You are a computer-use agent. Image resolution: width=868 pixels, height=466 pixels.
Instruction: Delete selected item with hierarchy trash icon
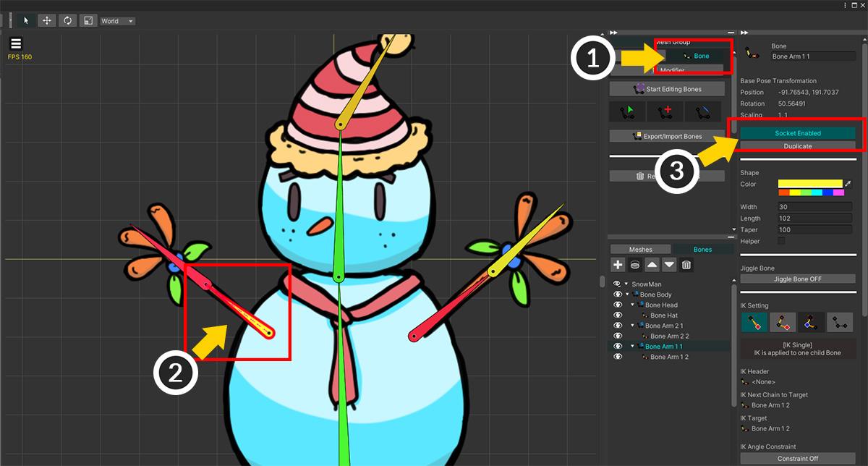click(x=687, y=265)
